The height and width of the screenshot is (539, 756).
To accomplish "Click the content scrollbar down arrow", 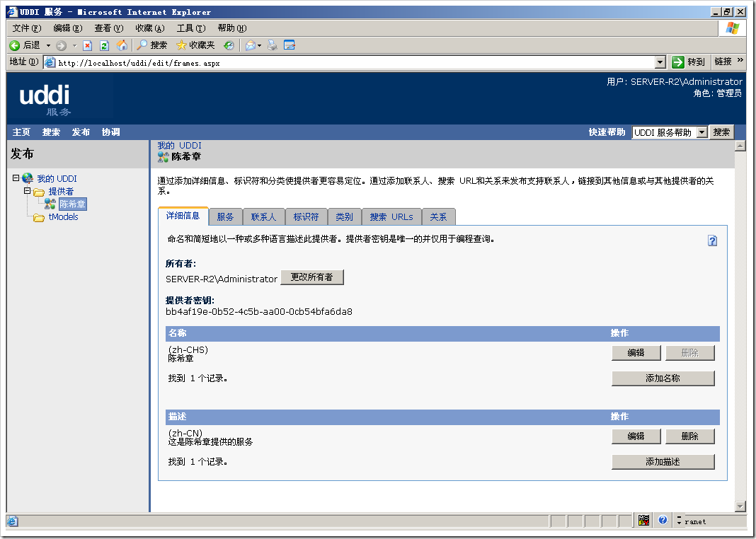I will click(740, 506).
